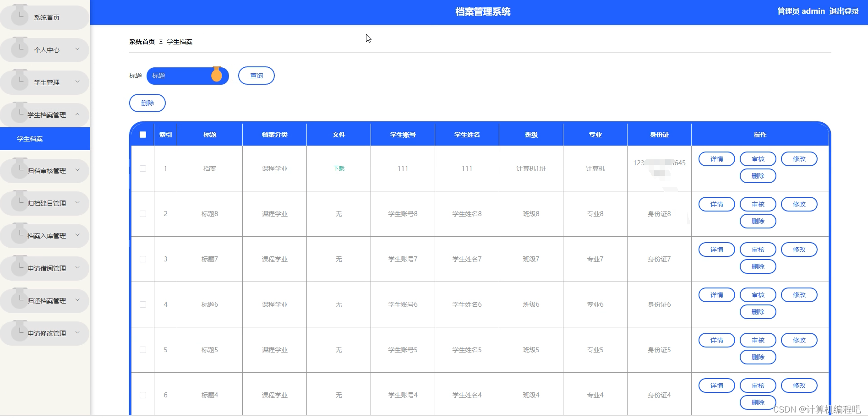Select the 学生管理 icon
Screen dimensions: 868x418
click(19, 82)
